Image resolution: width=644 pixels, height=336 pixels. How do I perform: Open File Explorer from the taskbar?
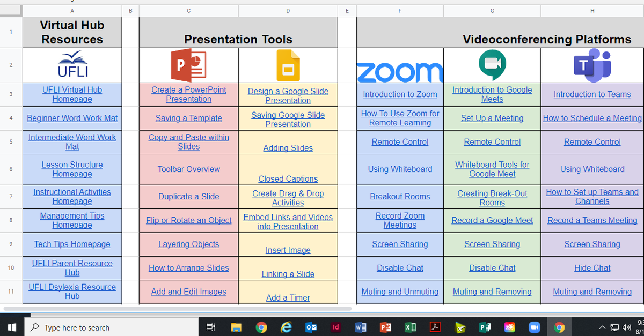(237, 327)
